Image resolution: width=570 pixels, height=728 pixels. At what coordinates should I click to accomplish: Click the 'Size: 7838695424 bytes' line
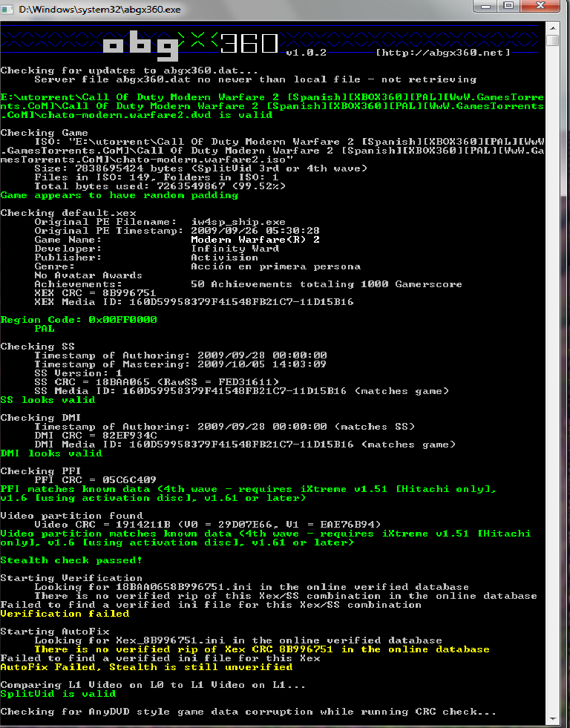pos(200,168)
